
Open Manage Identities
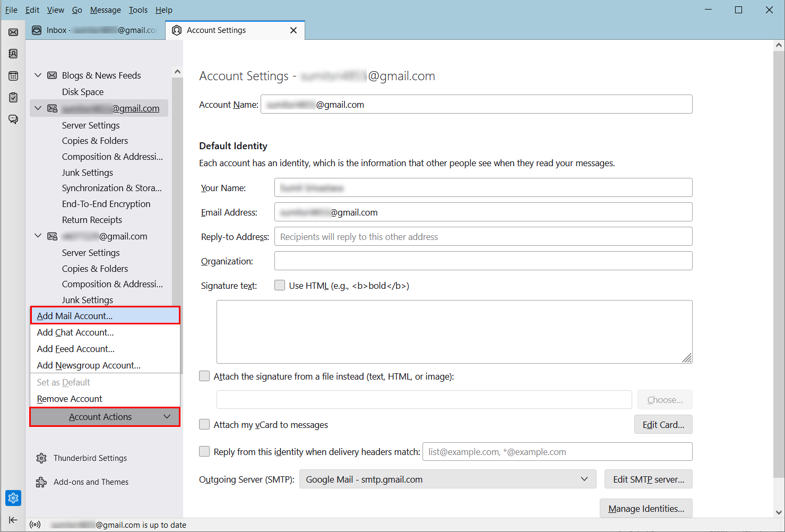tap(646, 508)
